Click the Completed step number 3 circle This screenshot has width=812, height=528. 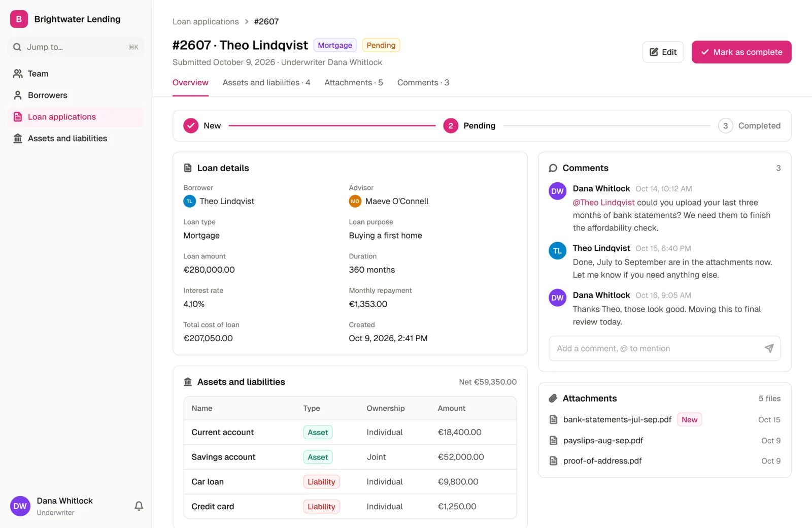[725, 125]
